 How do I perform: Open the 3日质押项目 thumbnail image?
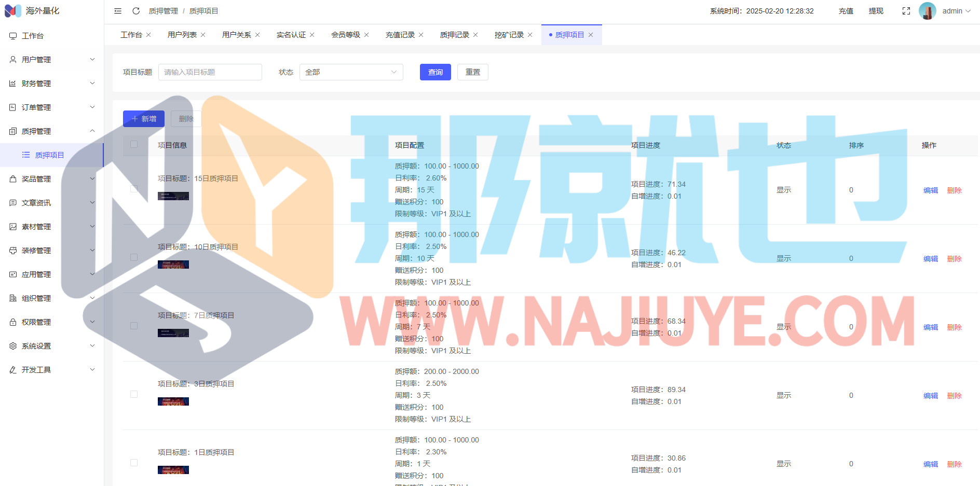pos(173,401)
